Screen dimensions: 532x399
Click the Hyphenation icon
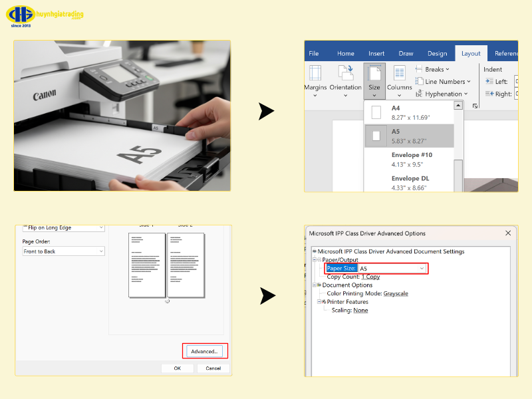[419, 94]
